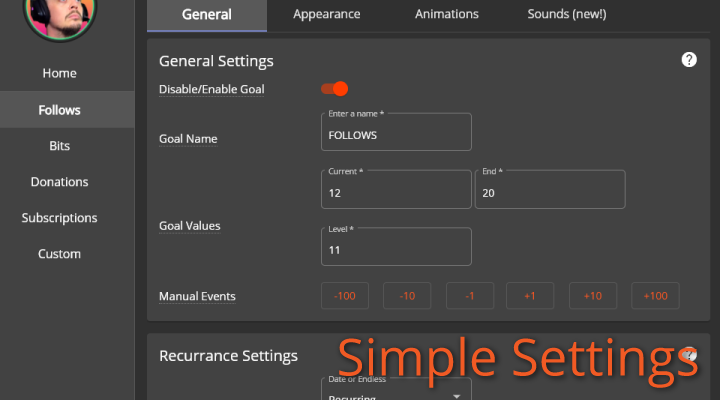Click the -10 manual event button
This screenshot has height=400, width=720.
pyautogui.click(x=407, y=296)
